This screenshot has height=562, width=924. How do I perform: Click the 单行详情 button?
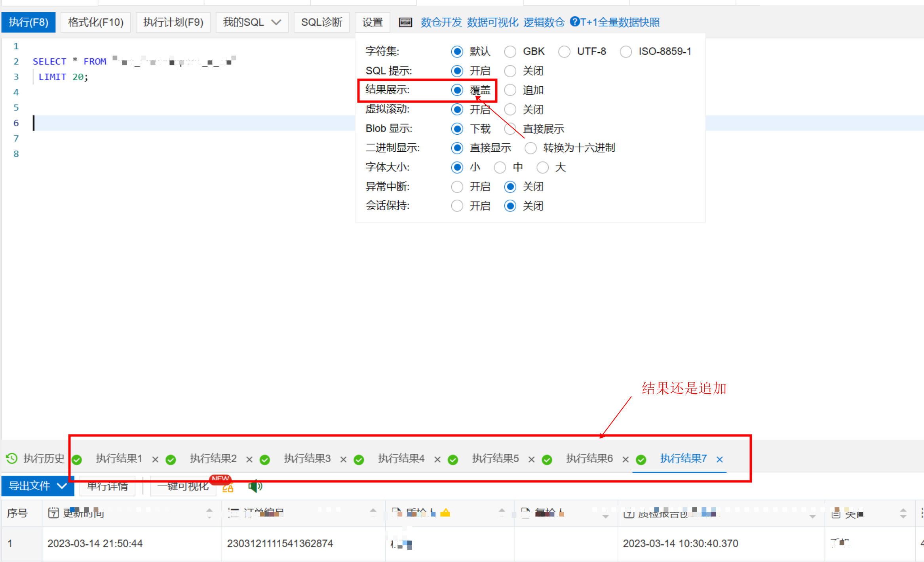[107, 486]
